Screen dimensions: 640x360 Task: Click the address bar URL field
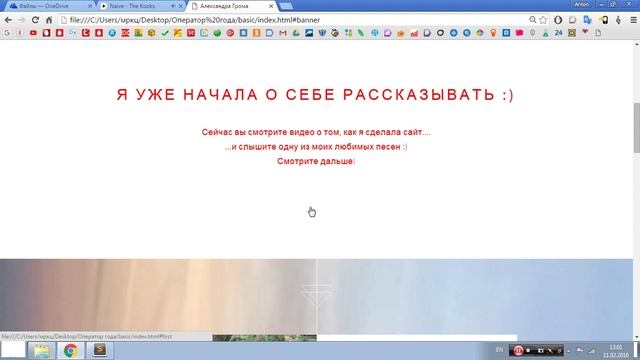[x=294, y=20]
